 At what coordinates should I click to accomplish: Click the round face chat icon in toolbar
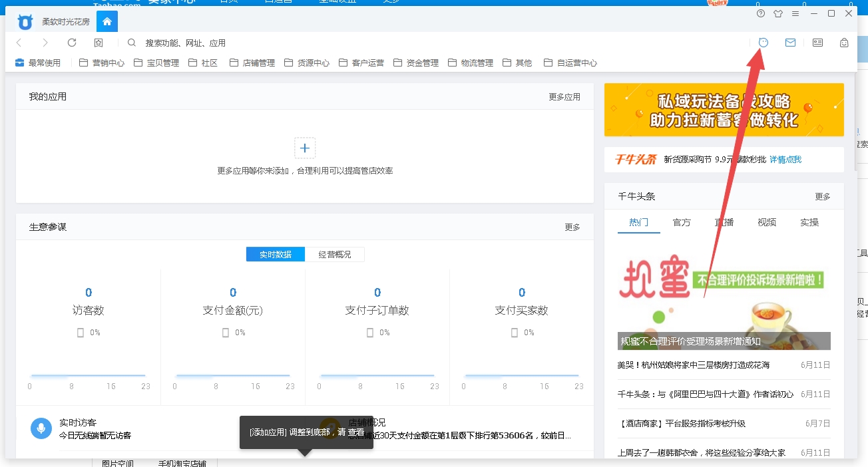763,43
